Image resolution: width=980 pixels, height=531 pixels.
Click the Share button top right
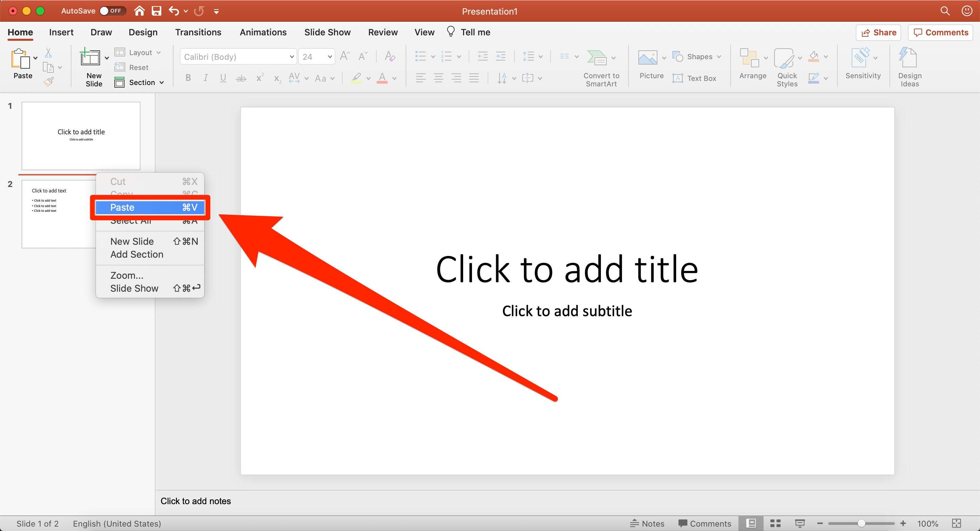(879, 31)
